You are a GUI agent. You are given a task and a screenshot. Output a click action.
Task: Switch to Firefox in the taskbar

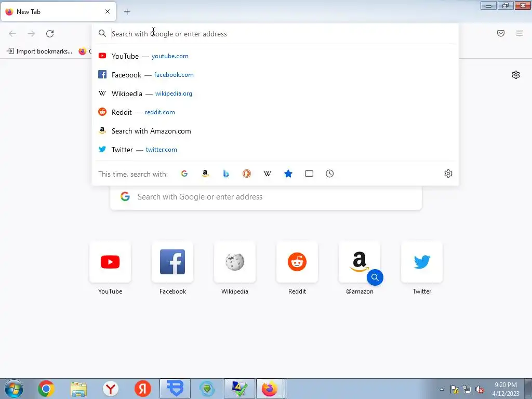[x=270, y=389]
